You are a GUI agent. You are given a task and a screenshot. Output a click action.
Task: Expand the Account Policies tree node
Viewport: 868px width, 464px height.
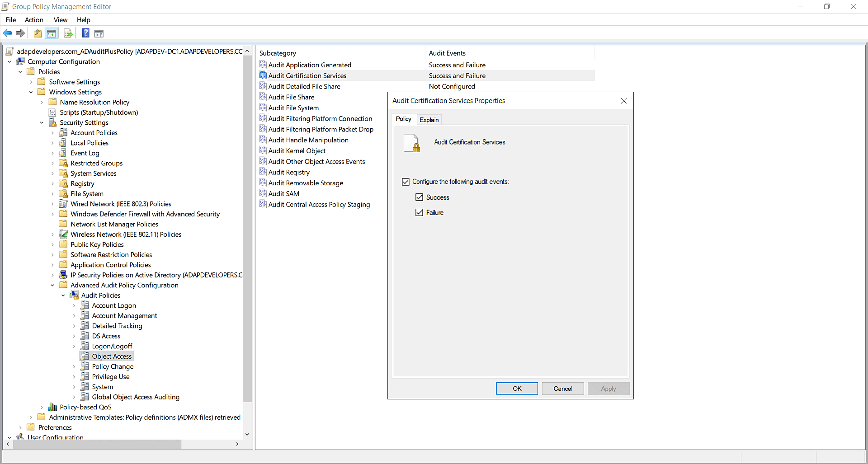(53, 132)
